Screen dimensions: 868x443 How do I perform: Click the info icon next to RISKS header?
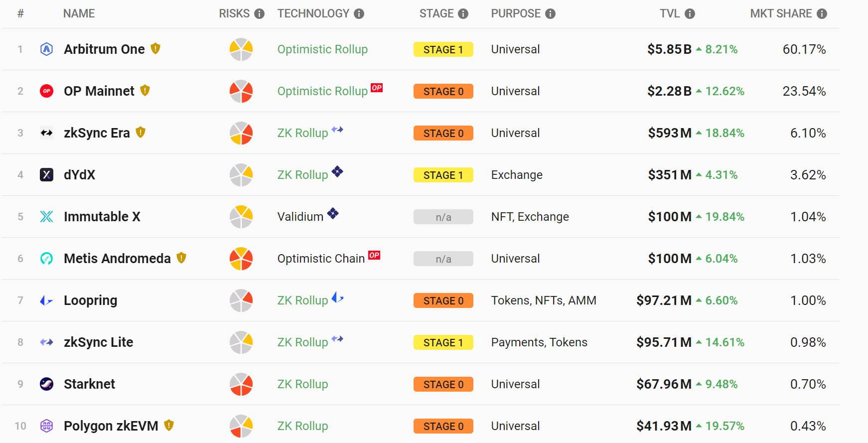pos(259,13)
